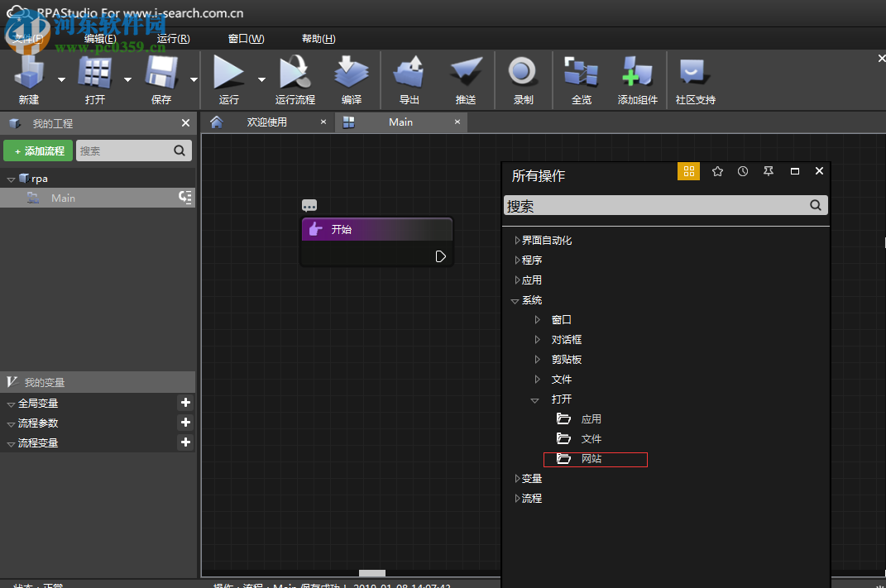Click the Run Flow (运行流程) icon

[295, 73]
